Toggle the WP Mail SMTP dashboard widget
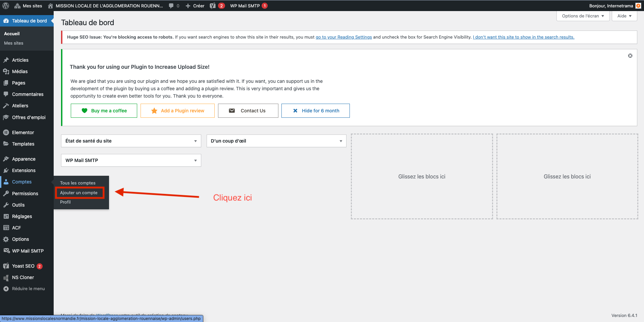 (195, 160)
